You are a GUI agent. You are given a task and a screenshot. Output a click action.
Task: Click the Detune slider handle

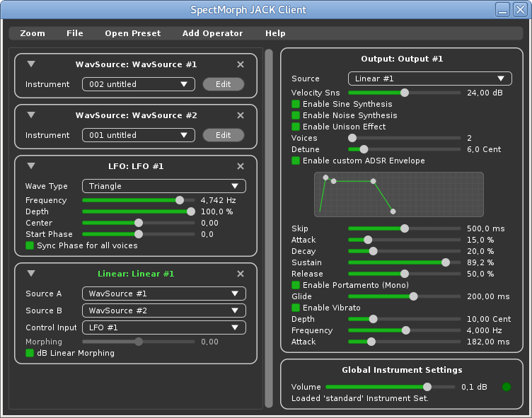364,149
